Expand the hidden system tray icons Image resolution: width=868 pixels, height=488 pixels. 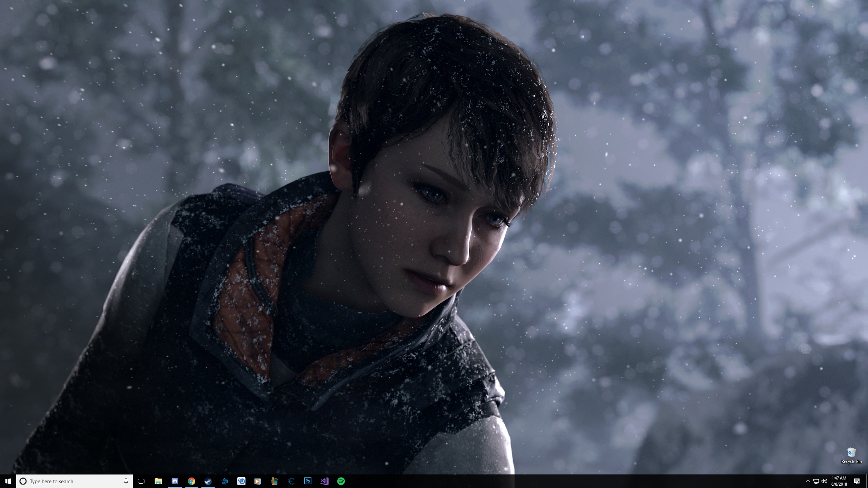(808, 481)
